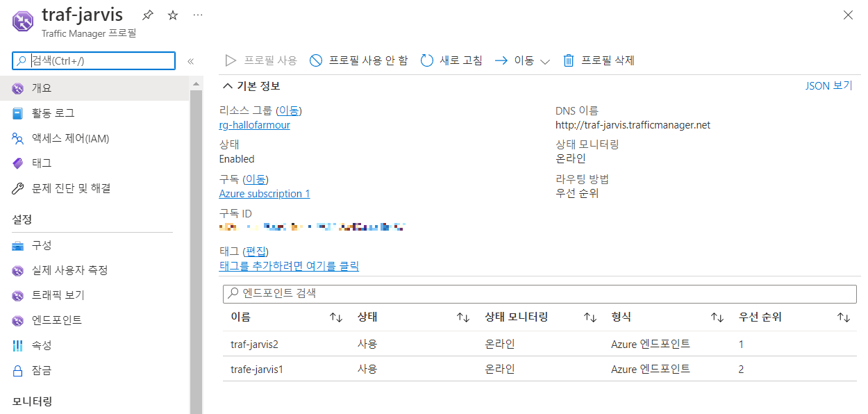Click the 편집 link beside 태그
Viewport: 868px width, 414px height.
(x=256, y=251)
